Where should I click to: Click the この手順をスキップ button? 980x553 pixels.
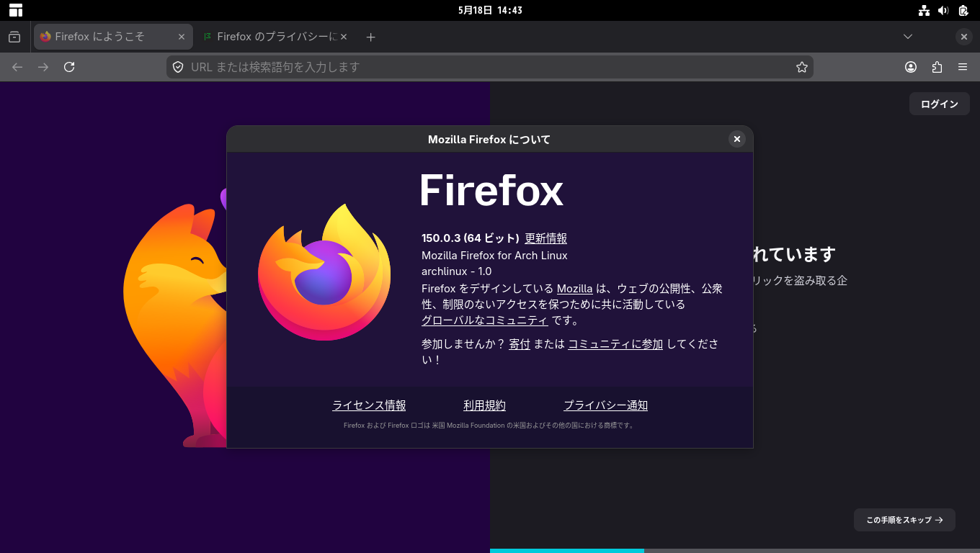point(904,520)
